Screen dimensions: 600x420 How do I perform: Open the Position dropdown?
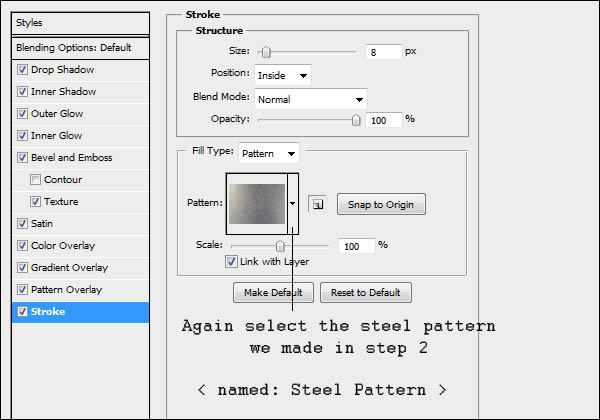point(283,75)
